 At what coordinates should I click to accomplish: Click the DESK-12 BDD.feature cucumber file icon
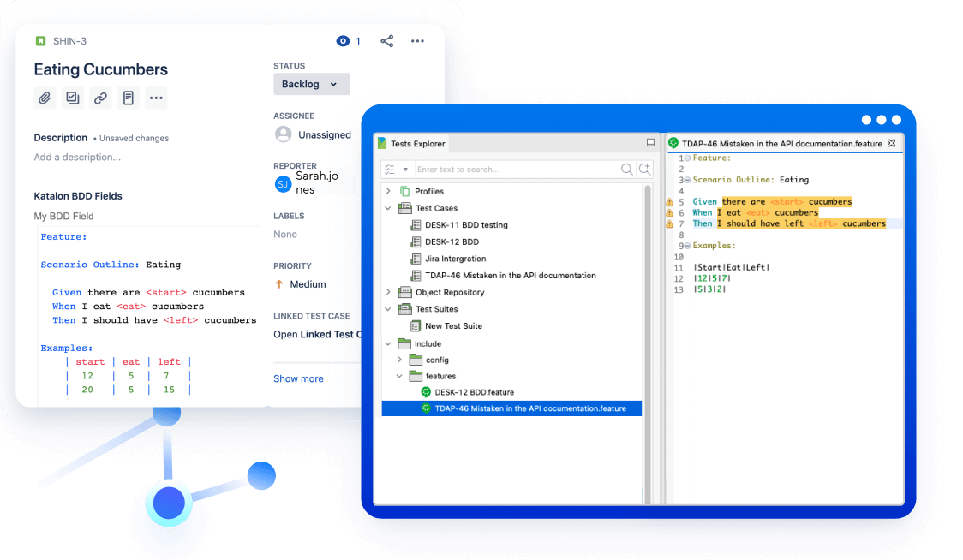(426, 392)
